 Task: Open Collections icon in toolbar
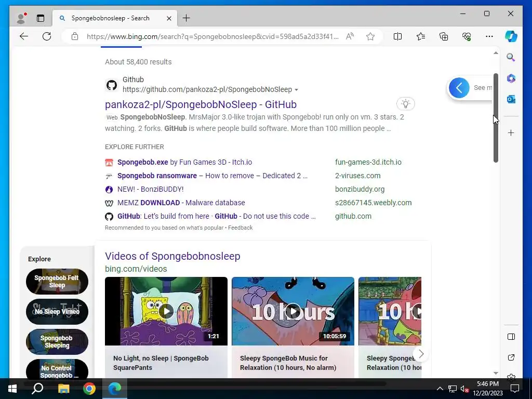pyautogui.click(x=444, y=36)
